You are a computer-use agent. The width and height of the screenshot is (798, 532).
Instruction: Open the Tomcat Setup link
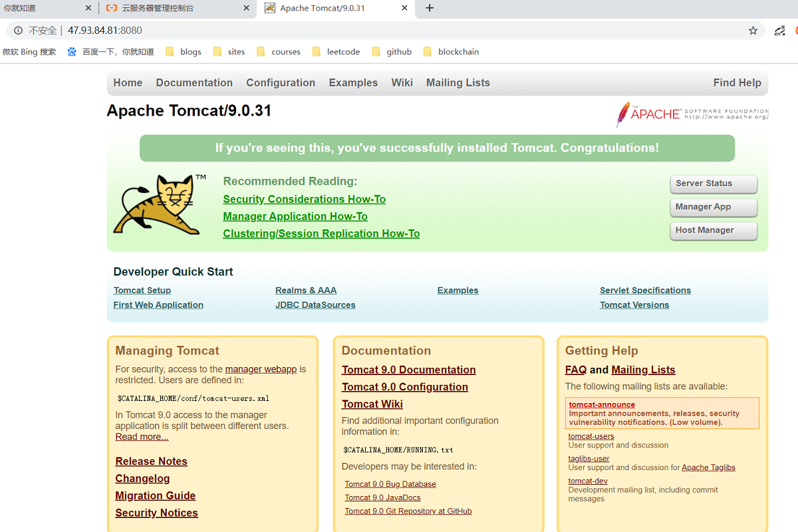pos(142,291)
